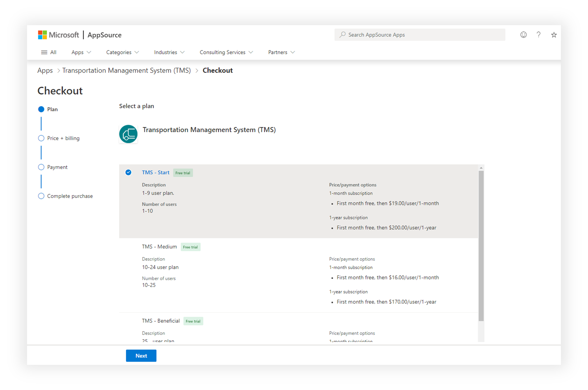Expand the Categories dropdown
Screen dimensions: 588x390
click(x=122, y=52)
